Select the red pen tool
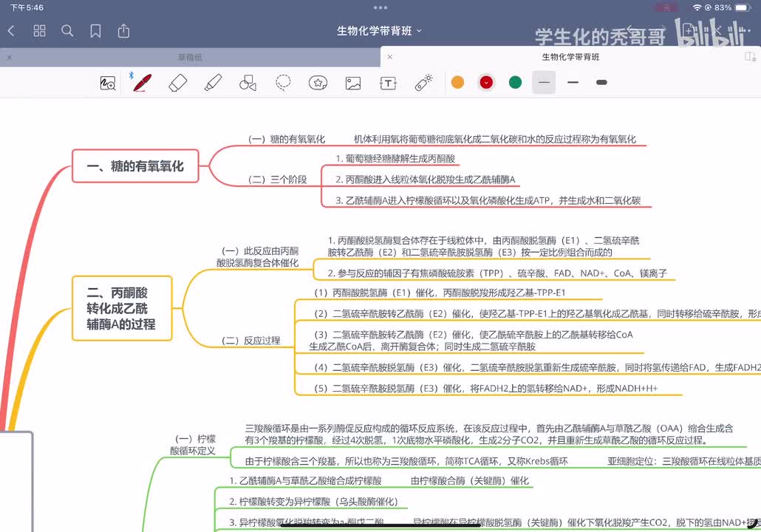The image size is (761, 532). [x=142, y=83]
